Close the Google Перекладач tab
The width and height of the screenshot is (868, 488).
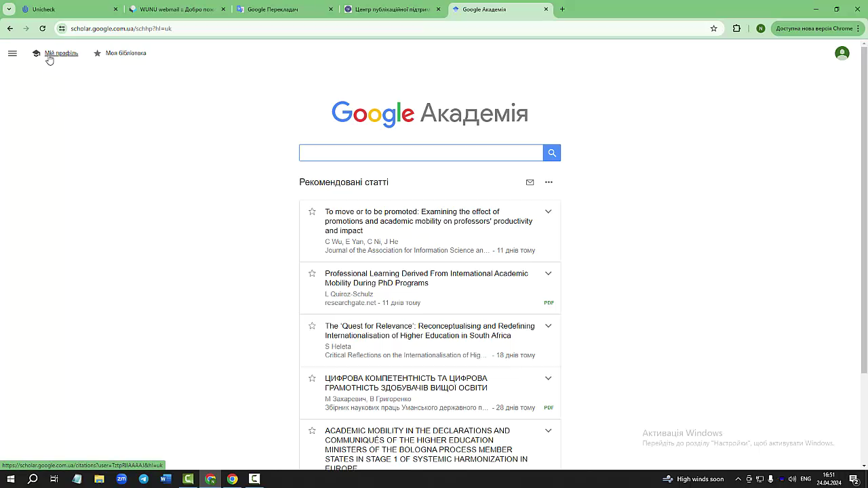(331, 9)
